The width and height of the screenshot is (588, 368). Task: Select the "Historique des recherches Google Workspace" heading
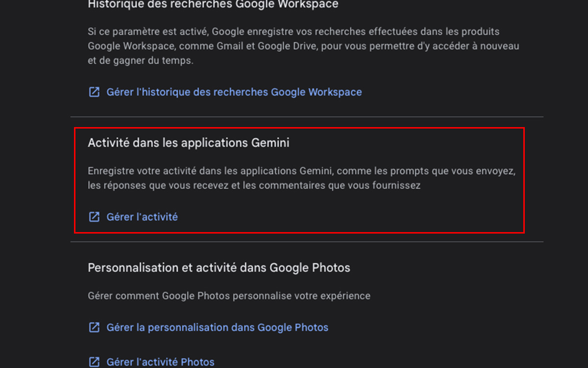tap(212, 4)
